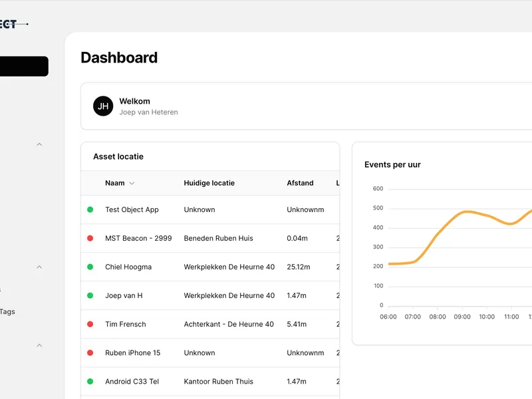
Task: Collapse the top sidebar section with the chevron
Action: pyautogui.click(x=39, y=144)
